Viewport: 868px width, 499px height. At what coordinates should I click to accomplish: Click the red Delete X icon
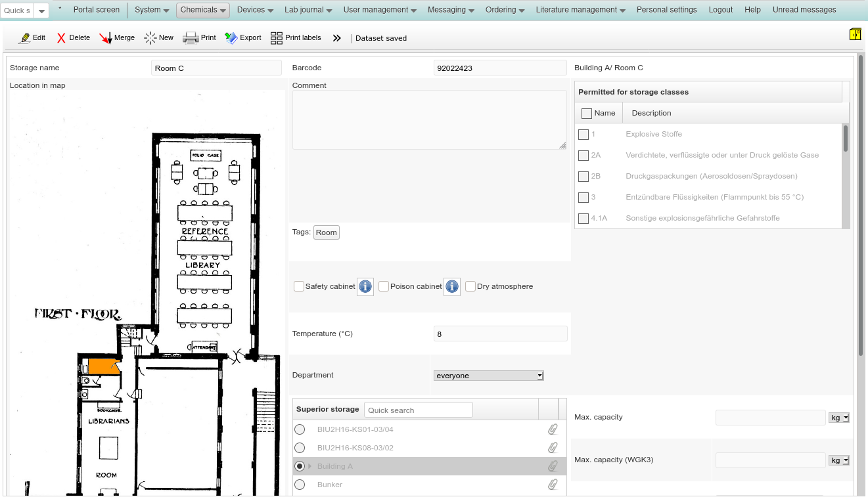click(61, 38)
